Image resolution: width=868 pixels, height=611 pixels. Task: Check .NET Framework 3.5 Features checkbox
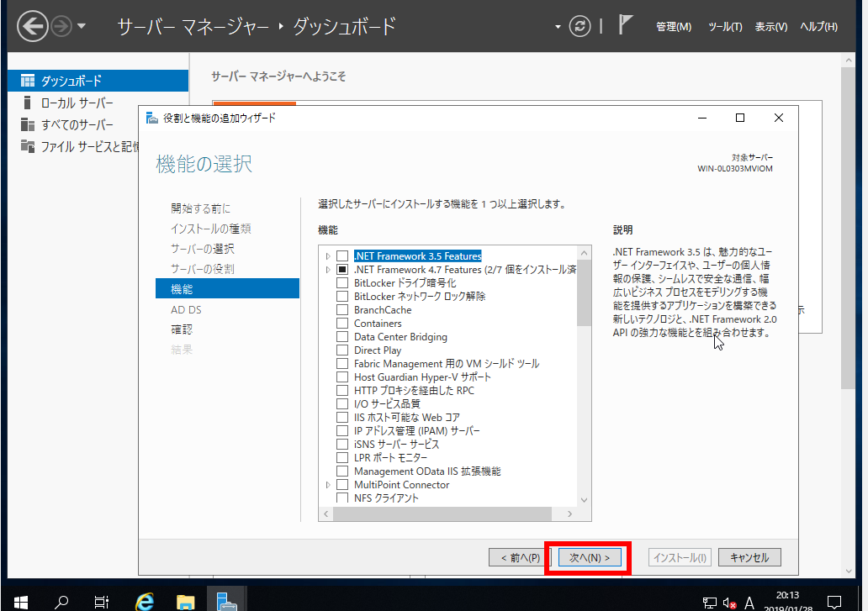pos(342,256)
